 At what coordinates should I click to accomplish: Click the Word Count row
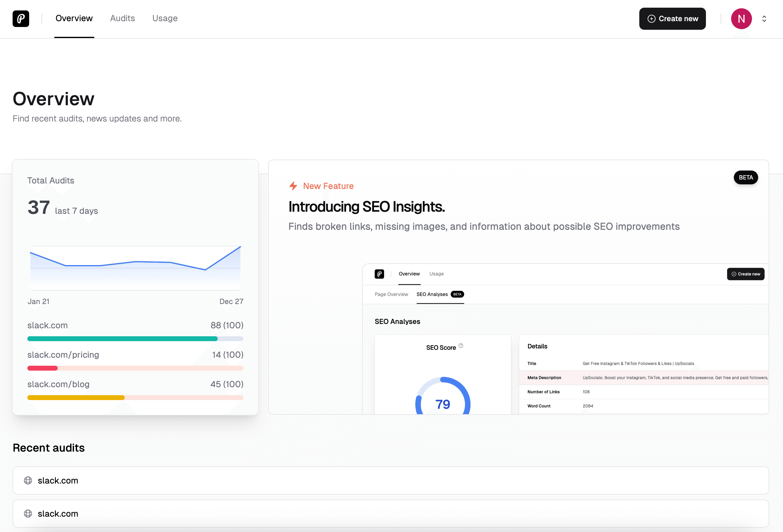pos(644,406)
